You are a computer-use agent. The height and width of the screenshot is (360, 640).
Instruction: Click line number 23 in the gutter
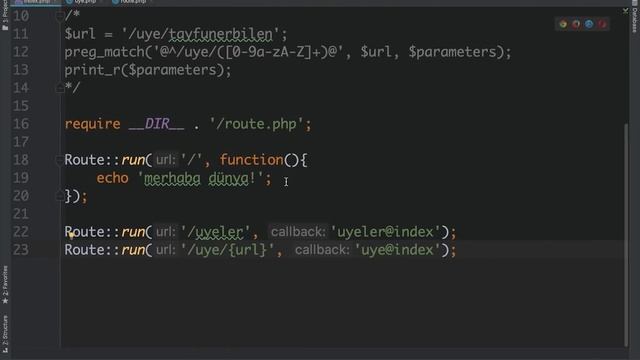[21, 250]
